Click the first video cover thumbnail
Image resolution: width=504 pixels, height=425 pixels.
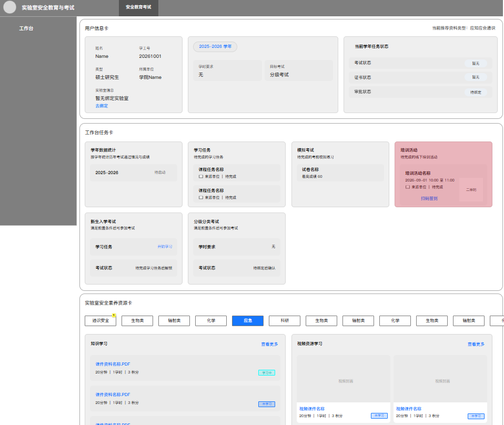coord(344,379)
